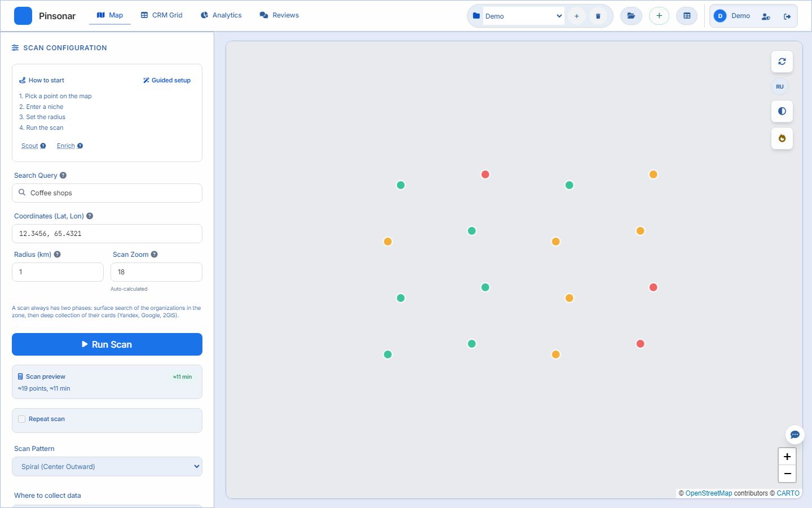The image size is (812, 508).
Task: Start the Guided setup
Action: click(x=167, y=80)
